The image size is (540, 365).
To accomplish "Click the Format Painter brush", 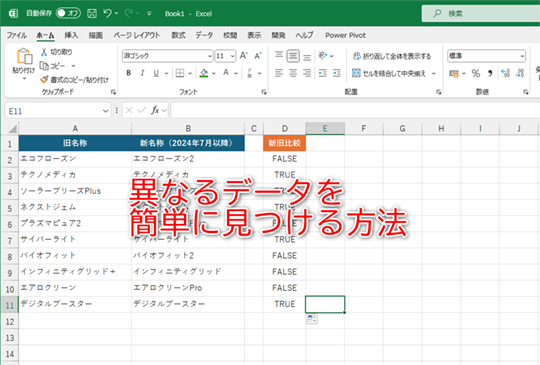I will [44, 80].
